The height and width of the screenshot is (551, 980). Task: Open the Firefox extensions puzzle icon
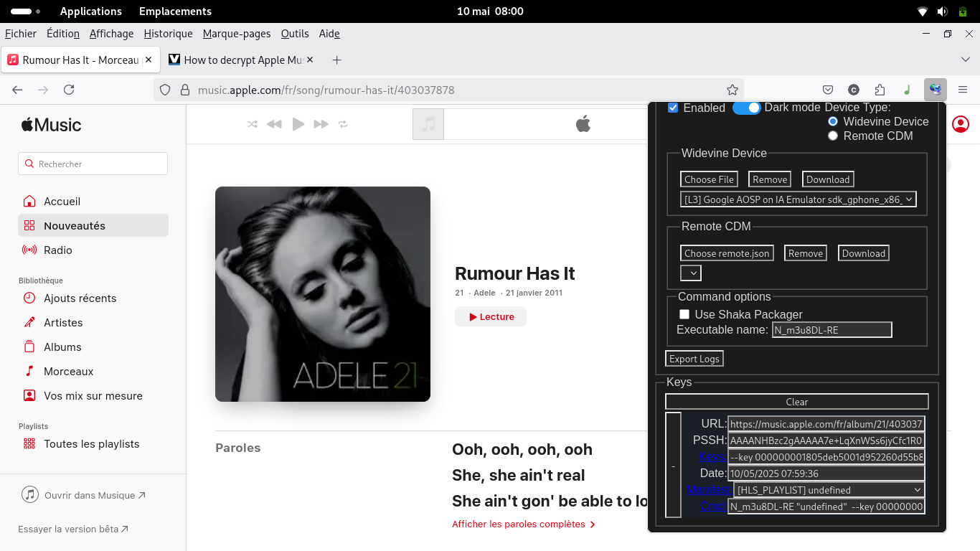[x=880, y=90]
